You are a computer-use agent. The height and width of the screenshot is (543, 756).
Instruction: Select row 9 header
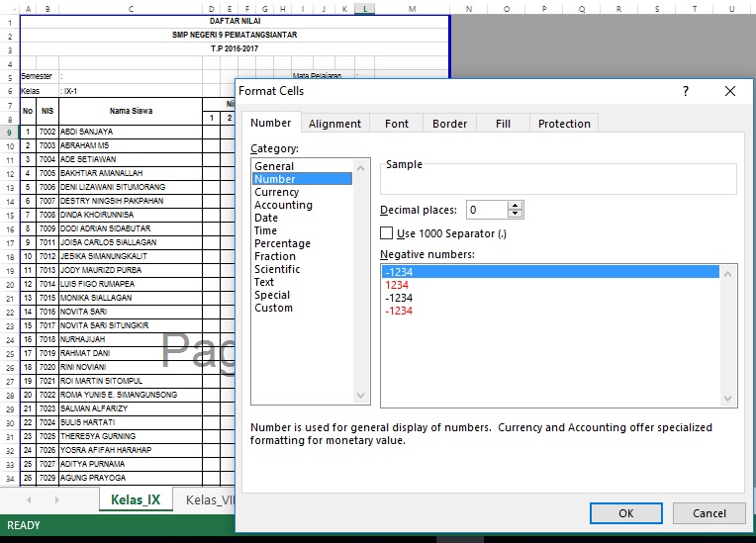click(x=9, y=132)
